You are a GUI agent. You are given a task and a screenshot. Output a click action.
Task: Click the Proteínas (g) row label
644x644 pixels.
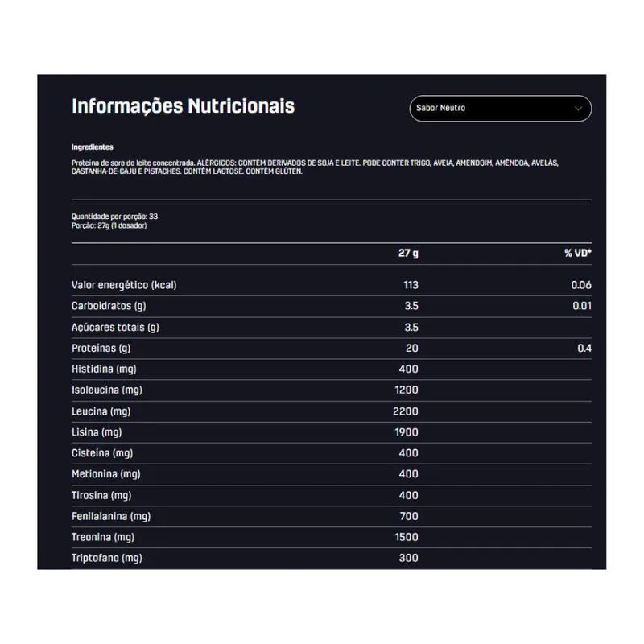(101, 348)
